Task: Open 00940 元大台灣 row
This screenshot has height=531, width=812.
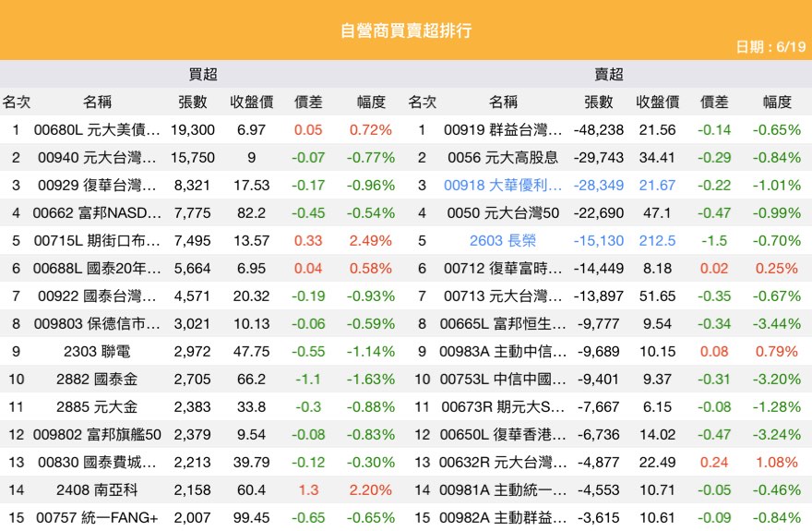Action: (97, 158)
